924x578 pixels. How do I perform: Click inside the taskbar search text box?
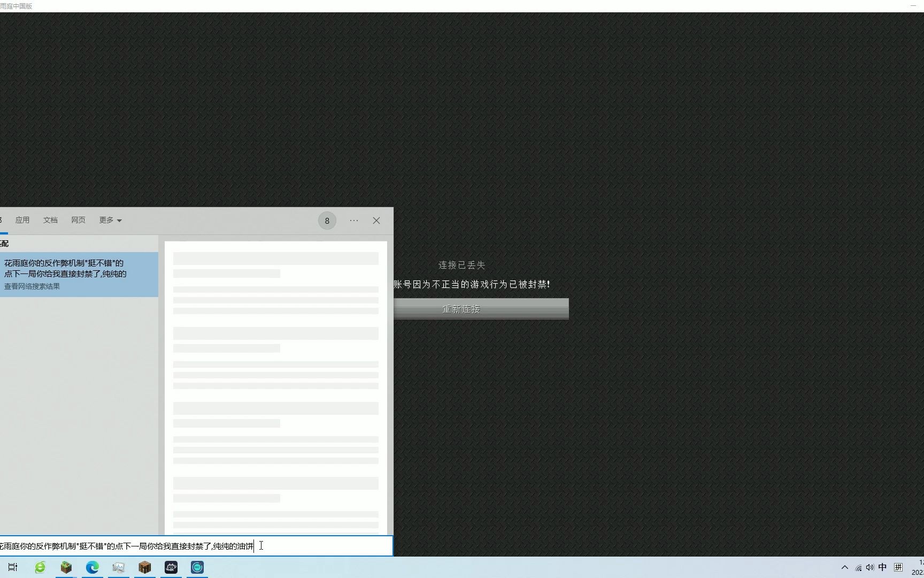point(196,546)
